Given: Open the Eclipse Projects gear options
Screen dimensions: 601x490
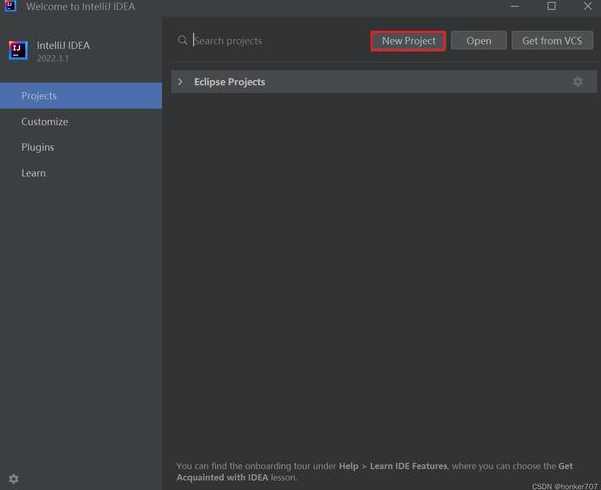Looking at the screenshot, I should pos(578,82).
